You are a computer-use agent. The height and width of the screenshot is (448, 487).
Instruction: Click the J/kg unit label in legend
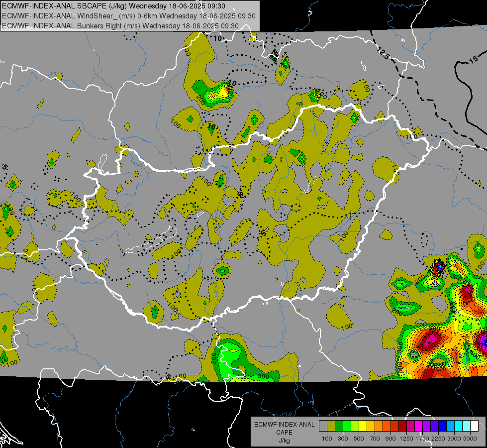pyautogui.click(x=285, y=441)
